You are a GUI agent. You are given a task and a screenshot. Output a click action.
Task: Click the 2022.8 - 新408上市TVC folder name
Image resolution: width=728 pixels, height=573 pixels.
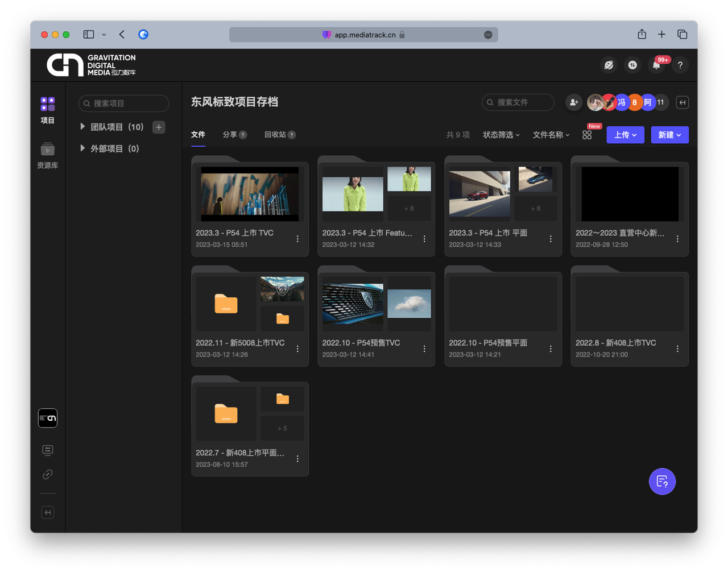(616, 343)
